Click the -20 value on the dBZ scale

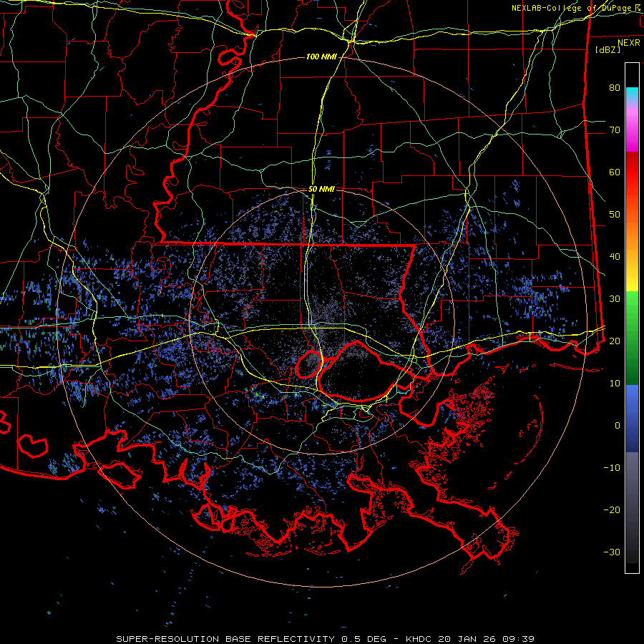(x=612, y=510)
